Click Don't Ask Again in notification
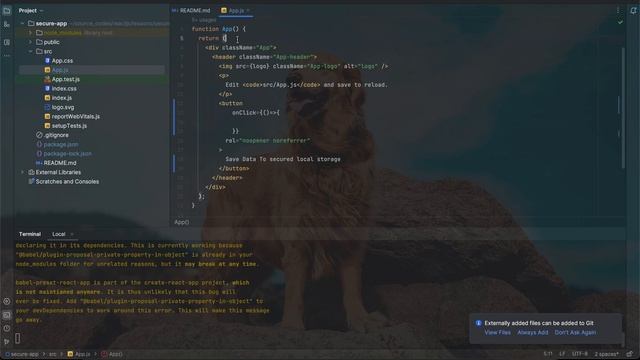Viewport: 640px width, 360px height. pyautogui.click(x=575, y=333)
